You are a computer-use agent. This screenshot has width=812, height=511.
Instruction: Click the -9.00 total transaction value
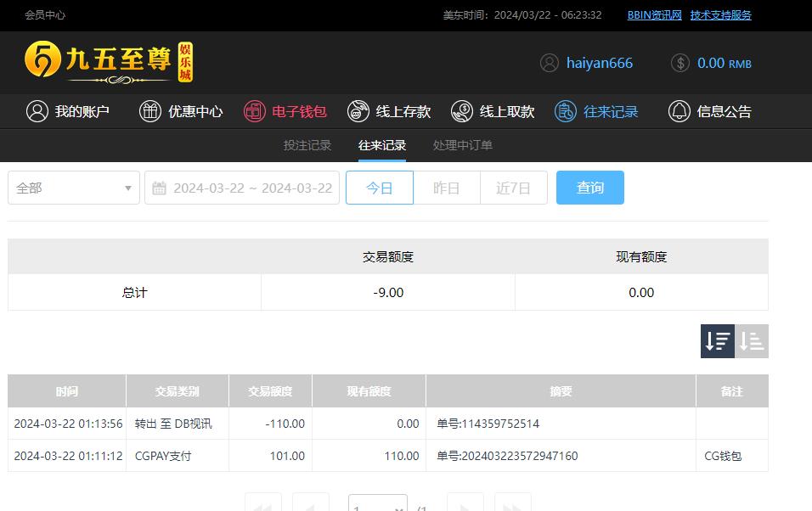point(388,293)
